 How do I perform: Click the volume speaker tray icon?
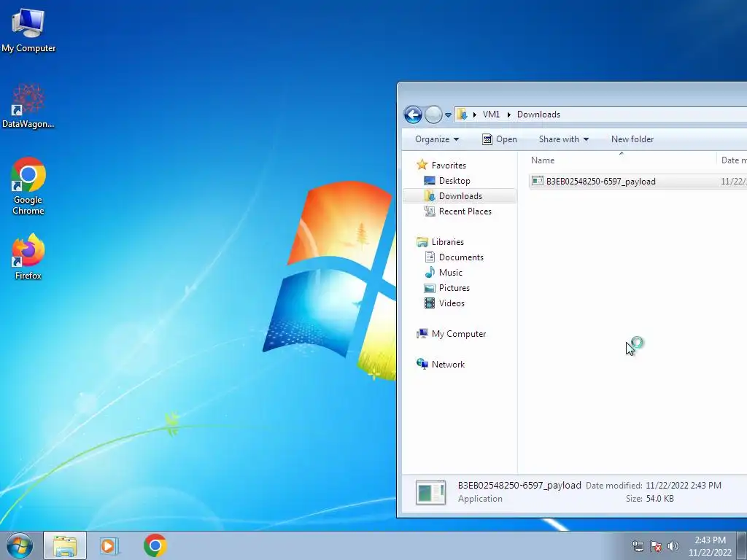click(x=673, y=546)
